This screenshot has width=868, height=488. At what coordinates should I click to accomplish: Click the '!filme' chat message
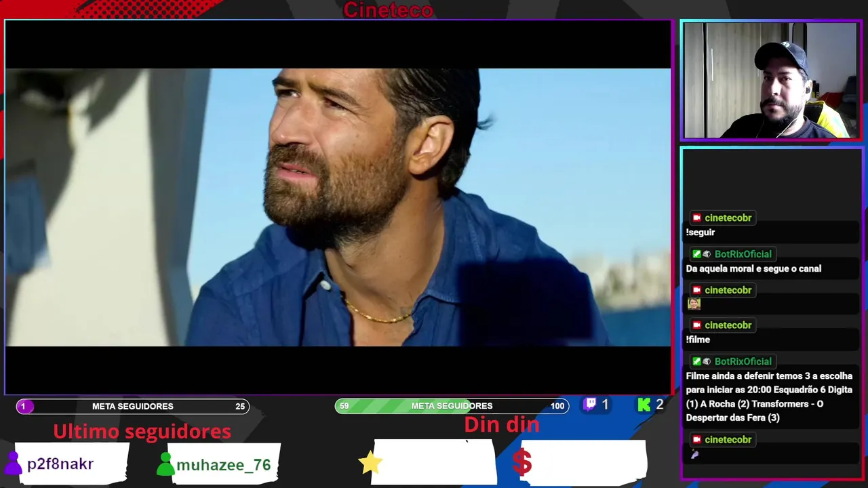coord(698,340)
